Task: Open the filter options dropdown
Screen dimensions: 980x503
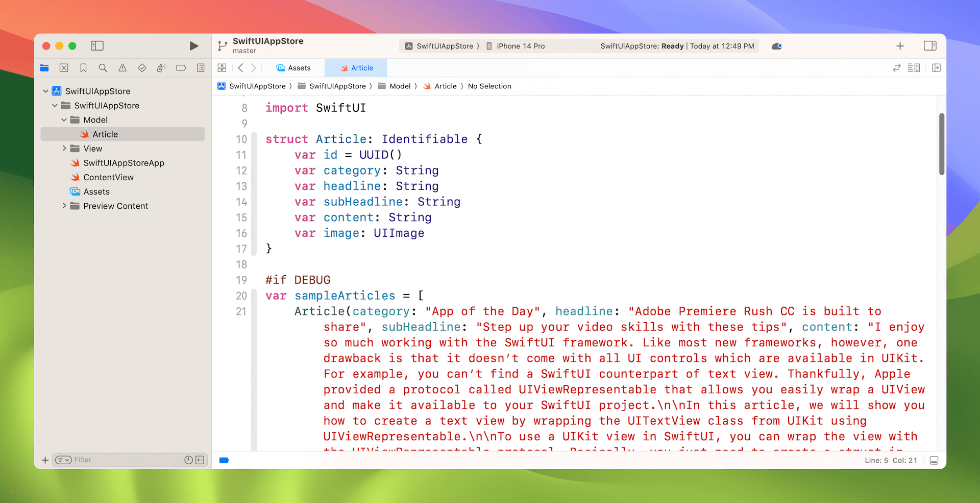Action: pos(63,460)
